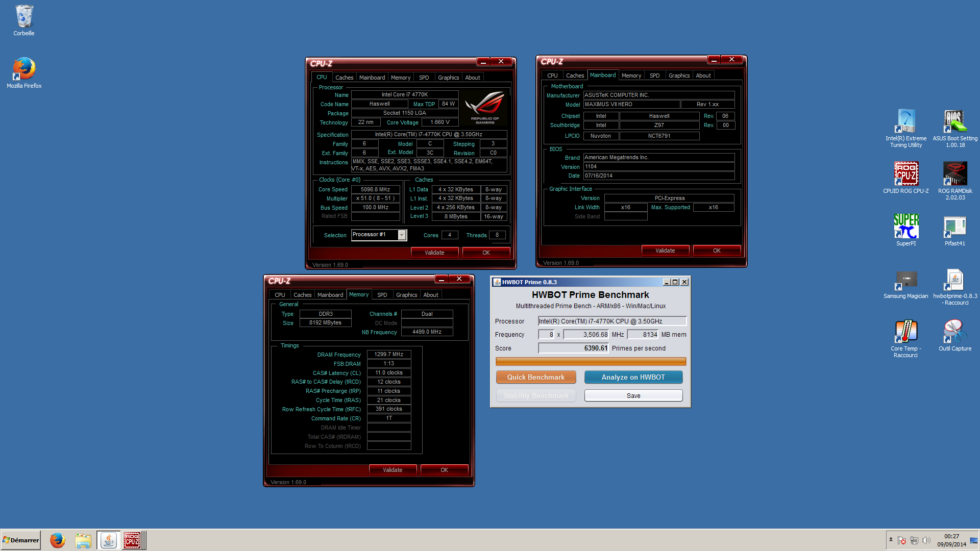The height and width of the screenshot is (551, 980).
Task: Click OK in CPU tab window
Action: (x=486, y=253)
